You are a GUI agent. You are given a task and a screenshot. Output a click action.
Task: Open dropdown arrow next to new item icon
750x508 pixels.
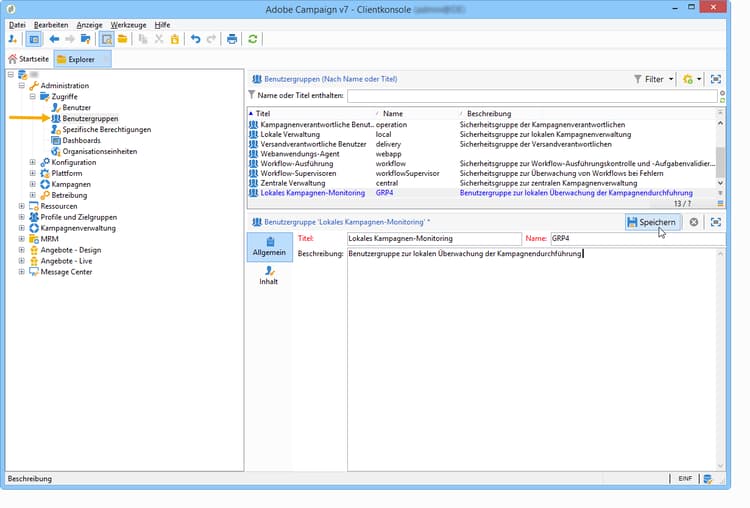[699, 79]
